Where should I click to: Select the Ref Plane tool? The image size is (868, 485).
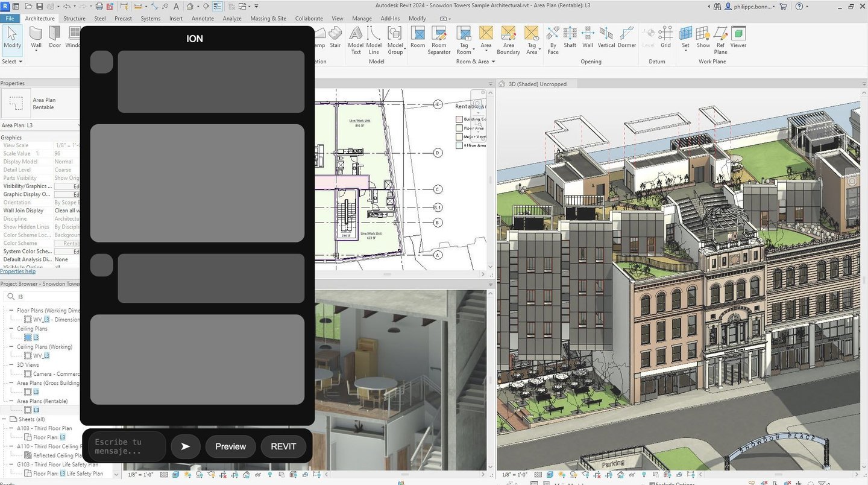721,40
